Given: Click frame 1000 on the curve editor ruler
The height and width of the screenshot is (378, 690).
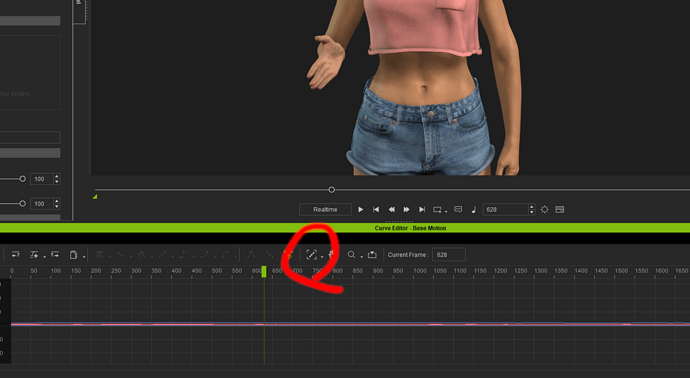Looking at the screenshot, I should point(420,271).
